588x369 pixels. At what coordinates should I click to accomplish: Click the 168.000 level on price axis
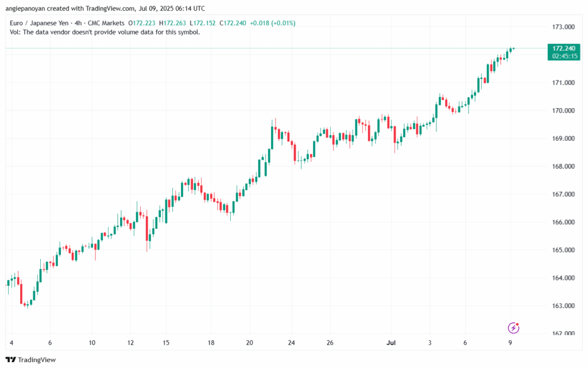[x=562, y=167]
